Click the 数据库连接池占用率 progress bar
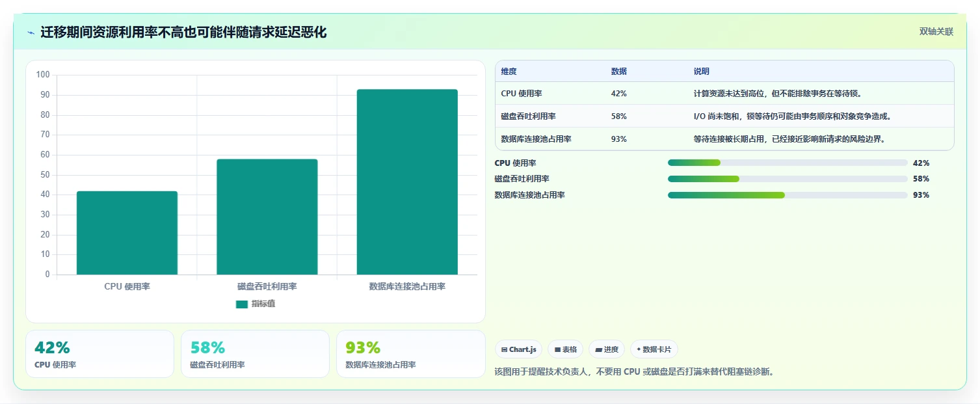This screenshot has width=980, height=404. coord(788,195)
